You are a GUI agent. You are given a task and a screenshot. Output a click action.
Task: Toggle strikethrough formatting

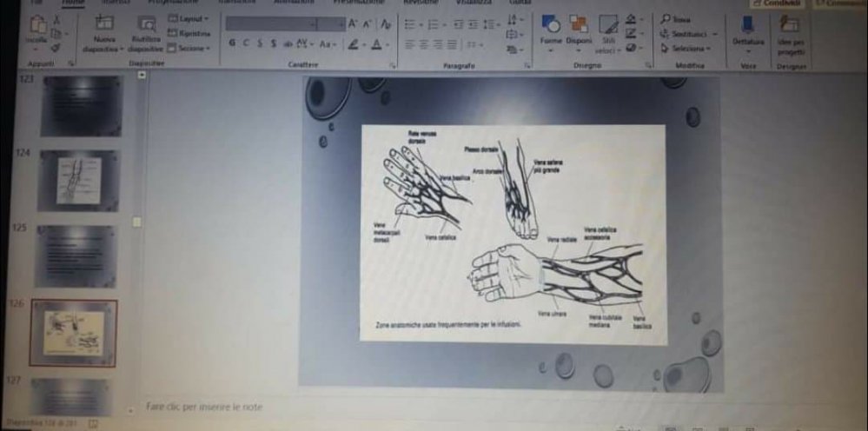point(288,44)
